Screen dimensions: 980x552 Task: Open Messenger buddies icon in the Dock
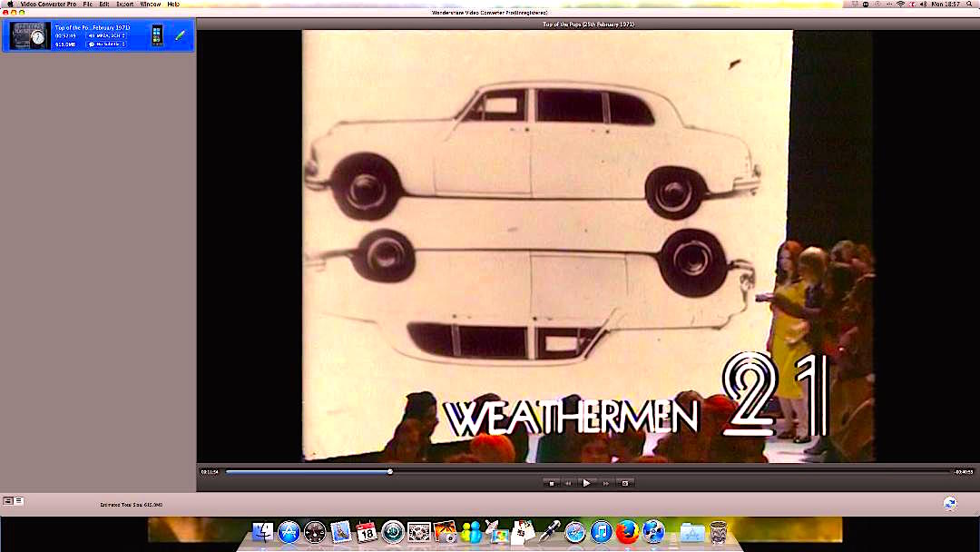pyautogui.click(x=471, y=532)
